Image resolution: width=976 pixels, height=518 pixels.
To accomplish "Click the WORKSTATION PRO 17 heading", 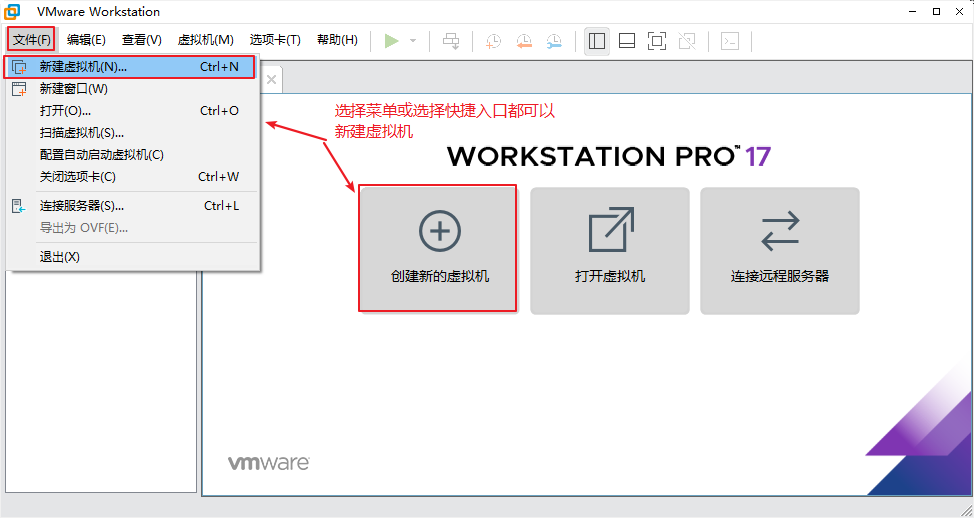I will click(x=609, y=156).
